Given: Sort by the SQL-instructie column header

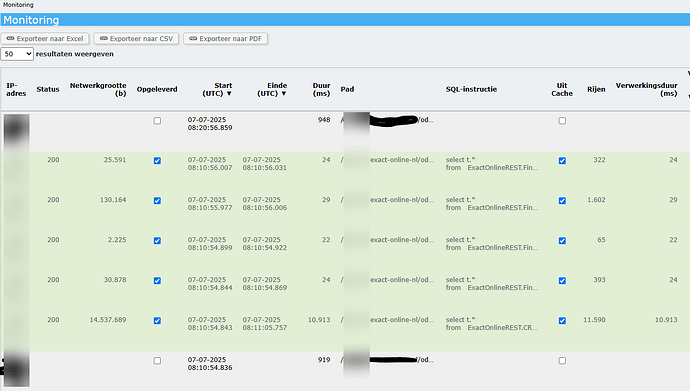Looking at the screenshot, I should (471, 89).
